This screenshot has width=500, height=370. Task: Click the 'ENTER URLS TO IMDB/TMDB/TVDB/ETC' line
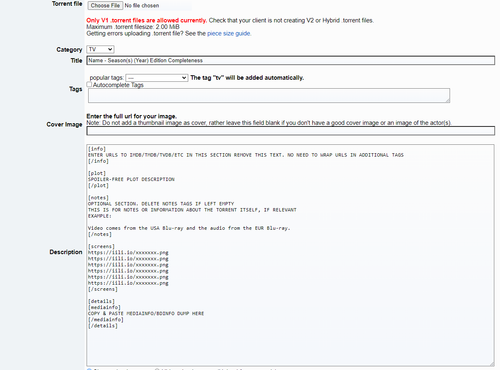pos(246,155)
